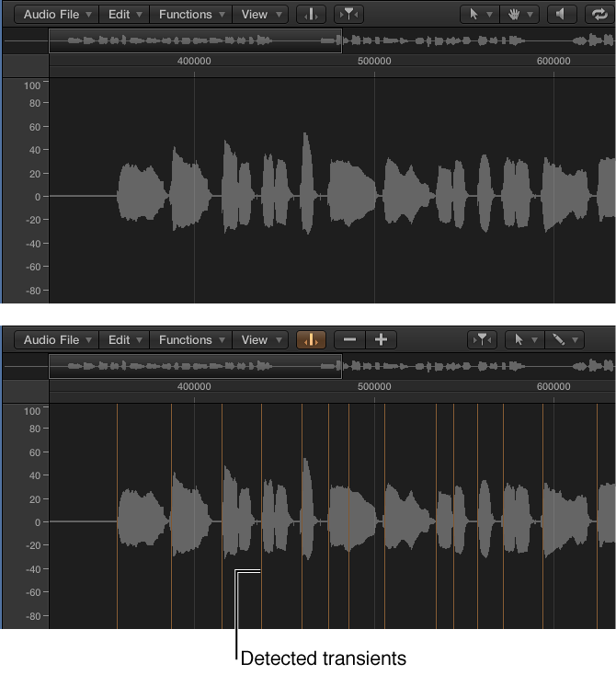The width and height of the screenshot is (616, 675).
Task: Click Catch Playhead button in upper editor
Action: point(348,15)
